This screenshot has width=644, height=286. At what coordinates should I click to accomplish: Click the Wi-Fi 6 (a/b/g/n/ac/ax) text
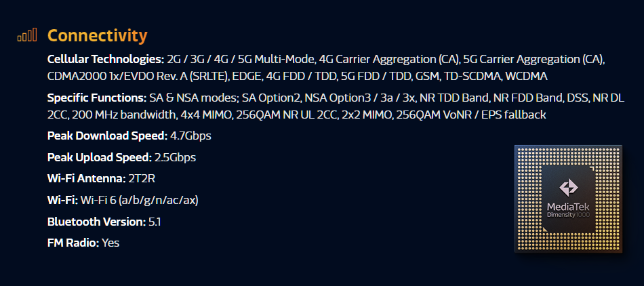pos(139,200)
